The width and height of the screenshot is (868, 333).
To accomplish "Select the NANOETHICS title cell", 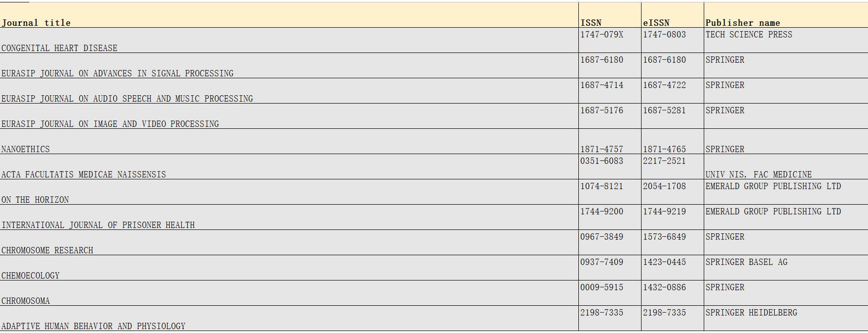I will pos(289,141).
